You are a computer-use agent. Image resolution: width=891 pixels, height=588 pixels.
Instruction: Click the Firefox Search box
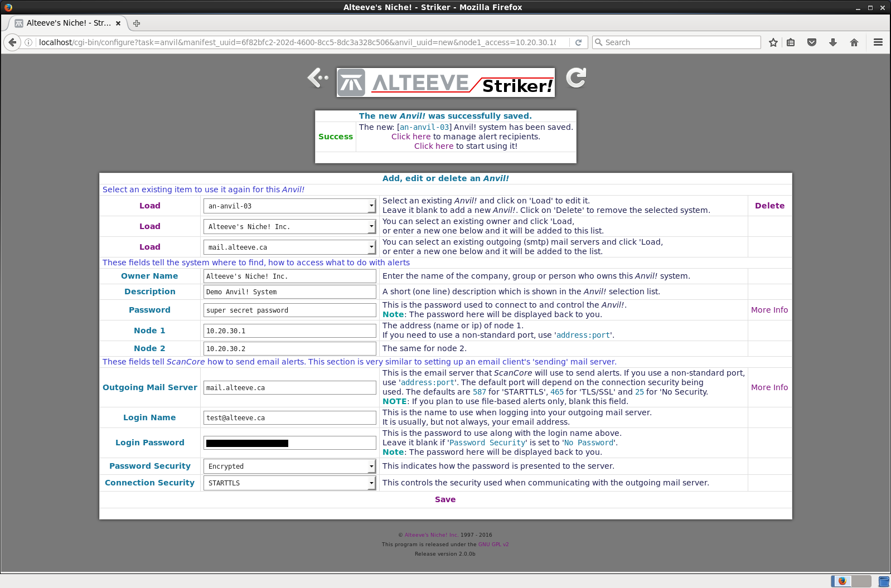coord(676,42)
